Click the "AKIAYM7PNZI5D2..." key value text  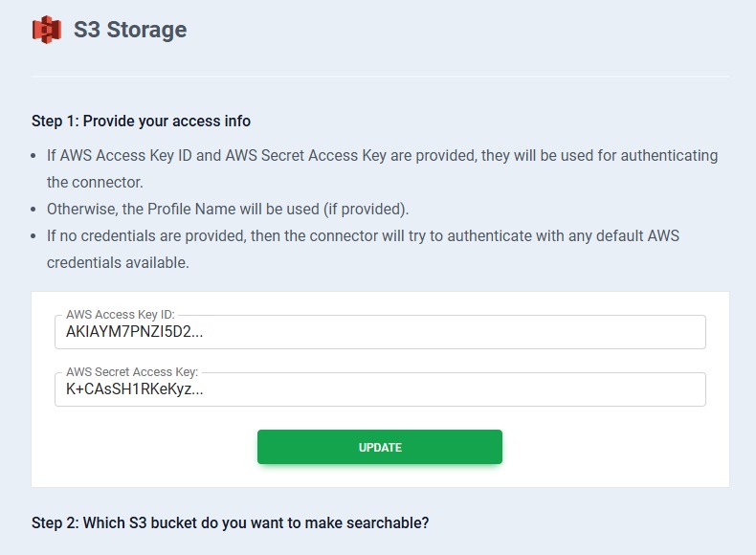[135, 333]
